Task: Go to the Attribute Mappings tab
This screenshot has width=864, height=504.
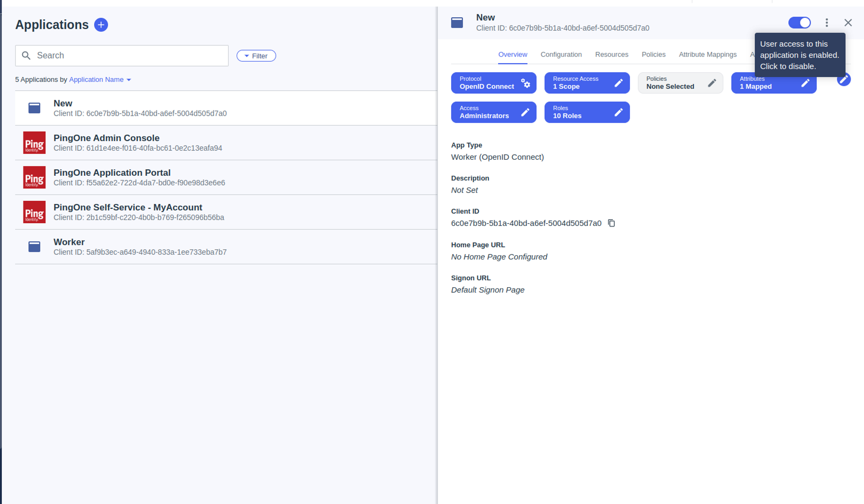Action: tap(707, 54)
